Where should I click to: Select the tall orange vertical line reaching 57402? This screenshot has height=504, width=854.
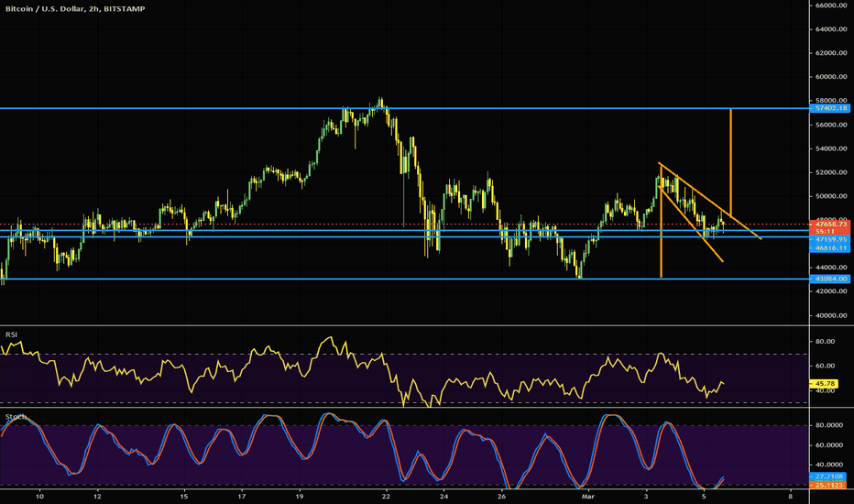(x=731, y=162)
